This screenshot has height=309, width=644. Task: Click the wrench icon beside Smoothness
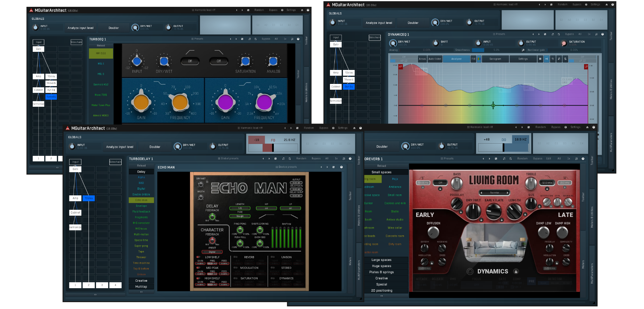click(523, 50)
